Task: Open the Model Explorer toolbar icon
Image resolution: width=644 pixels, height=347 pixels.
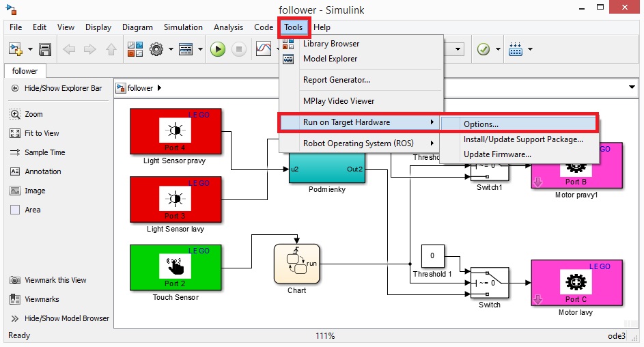Action: (186, 50)
